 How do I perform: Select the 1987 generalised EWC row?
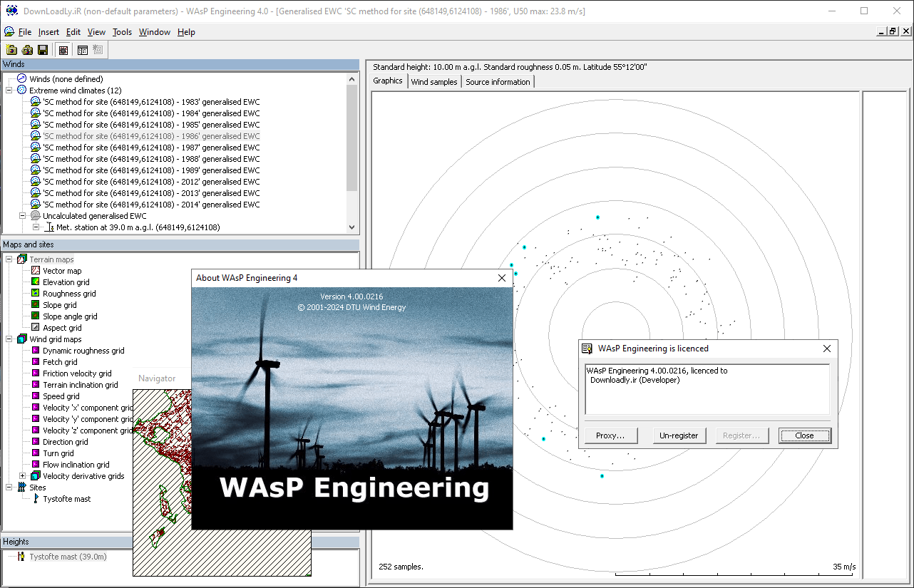(x=151, y=148)
